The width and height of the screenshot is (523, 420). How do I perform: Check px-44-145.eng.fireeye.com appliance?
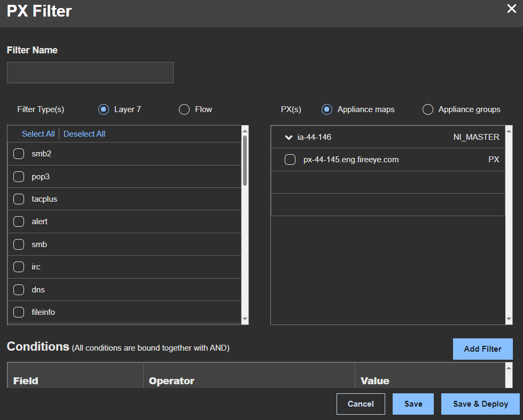click(x=290, y=160)
